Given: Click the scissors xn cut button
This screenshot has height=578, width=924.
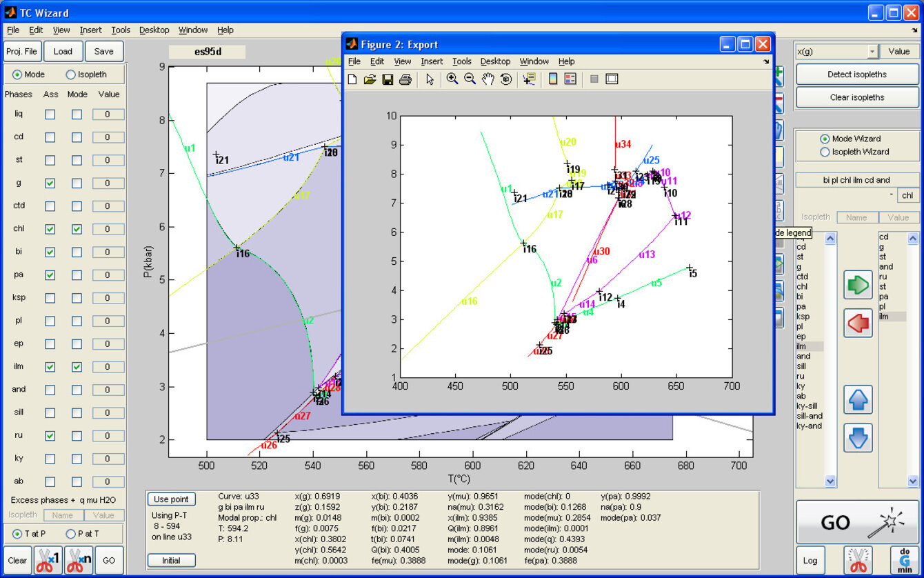Looking at the screenshot, I should pos(79,560).
